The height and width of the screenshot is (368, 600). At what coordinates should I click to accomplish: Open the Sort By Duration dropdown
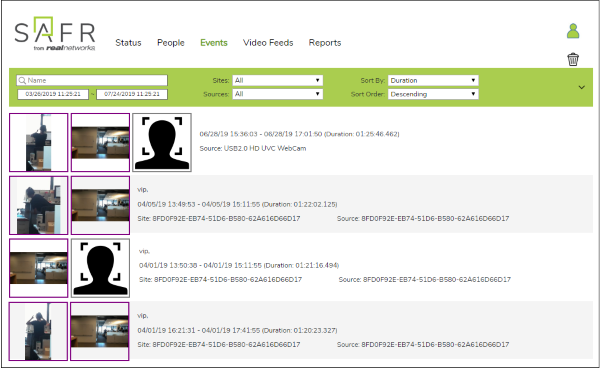[x=433, y=80]
